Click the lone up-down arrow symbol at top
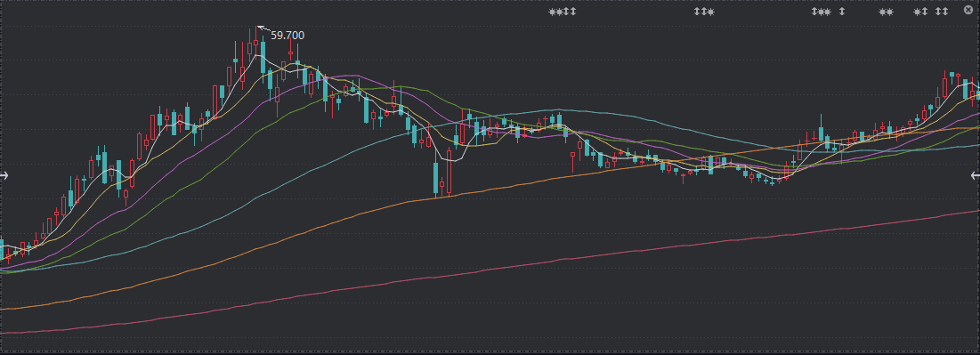The image size is (980, 355). pyautogui.click(x=842, y=12)
